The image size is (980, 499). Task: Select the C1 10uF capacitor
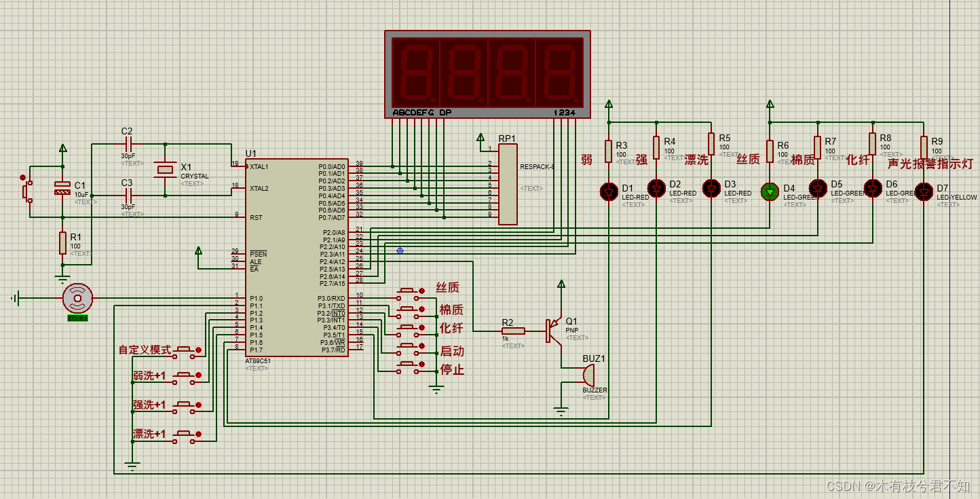pyautogui.click(x=62, y=188)
